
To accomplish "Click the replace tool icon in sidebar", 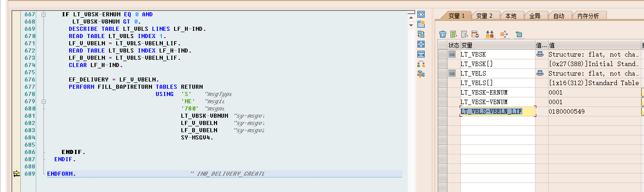I will pyautogui.click(x=421, y=34).
